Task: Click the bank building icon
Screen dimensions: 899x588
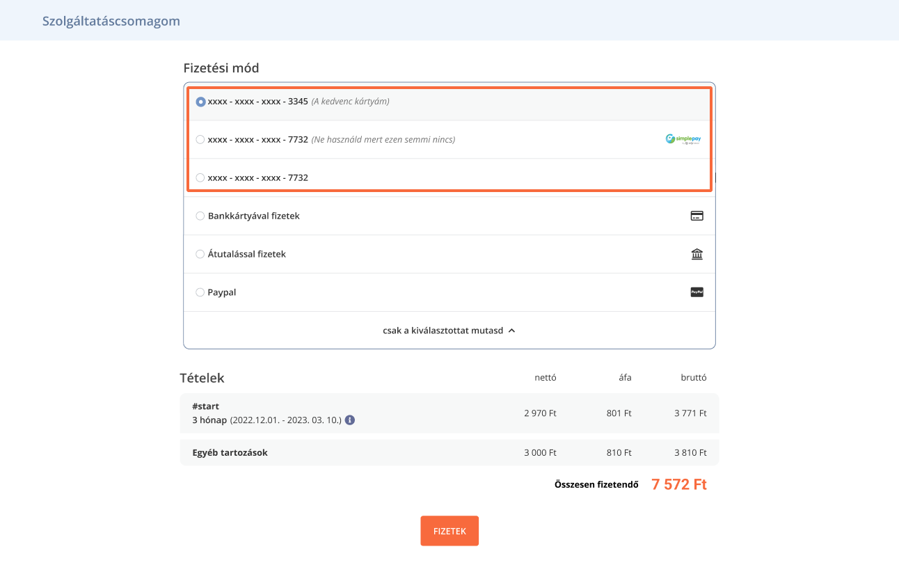Action: click(697, 254)
